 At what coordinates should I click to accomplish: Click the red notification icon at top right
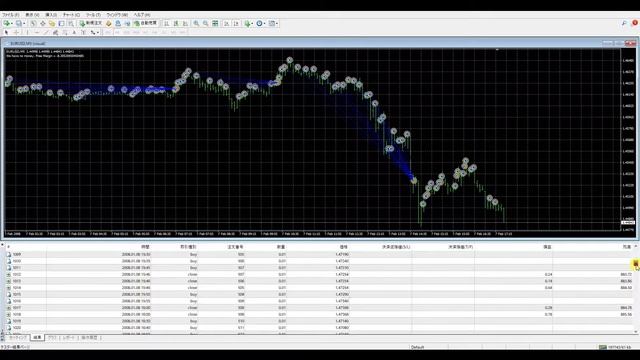click(635, 23)
